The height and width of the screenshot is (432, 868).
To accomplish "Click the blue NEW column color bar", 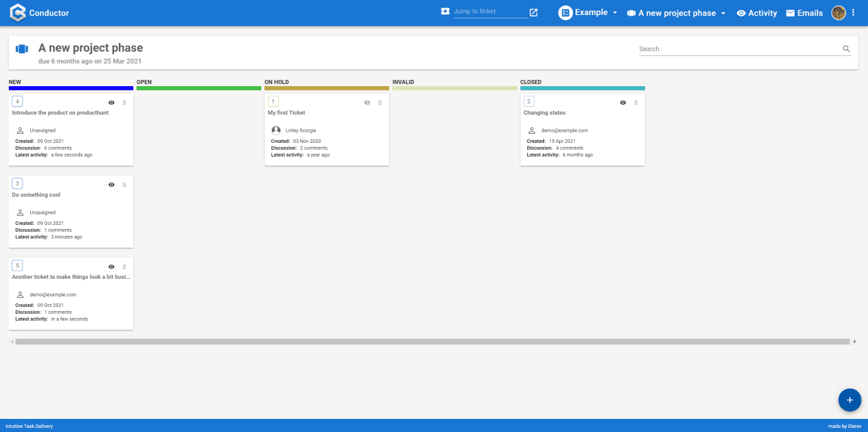I will coord(71,88).
